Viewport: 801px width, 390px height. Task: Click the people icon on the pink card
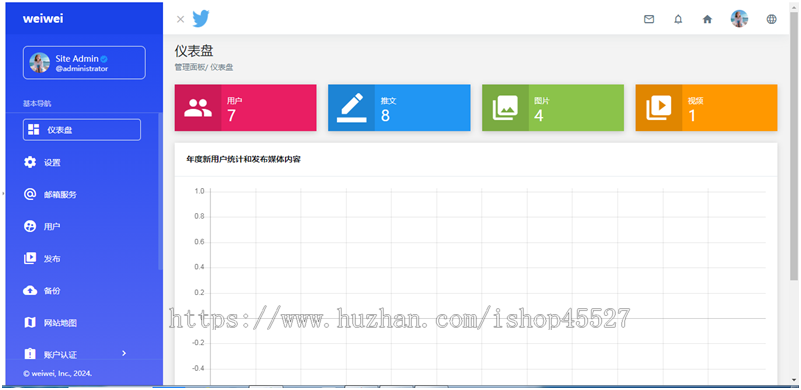pyautogui.click(x=198, y=108)
